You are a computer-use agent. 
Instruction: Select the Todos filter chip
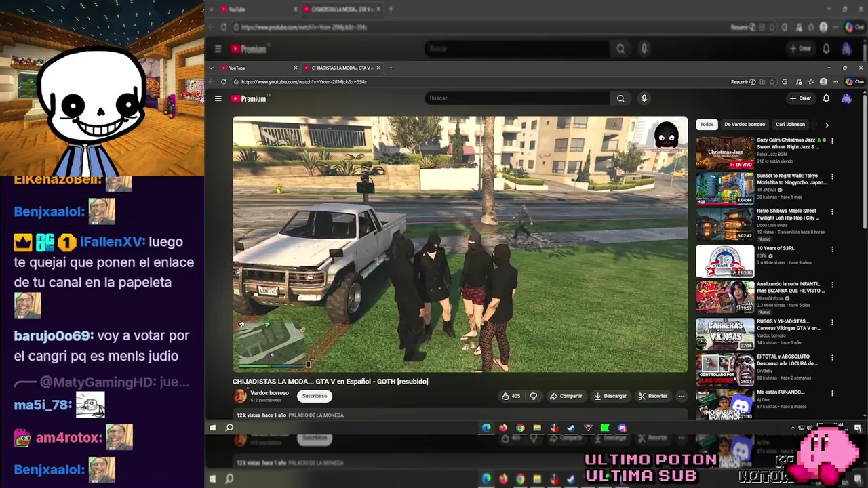point(707,125)
